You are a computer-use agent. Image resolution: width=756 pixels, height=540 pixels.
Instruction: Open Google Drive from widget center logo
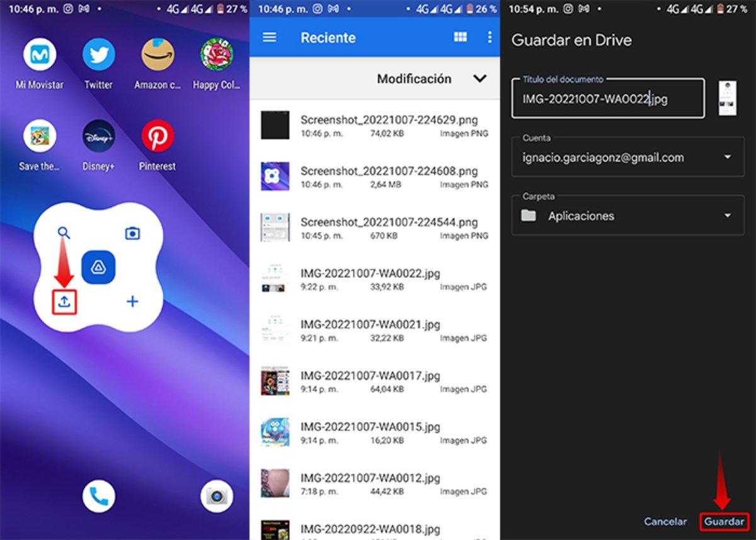pos(98,267)
